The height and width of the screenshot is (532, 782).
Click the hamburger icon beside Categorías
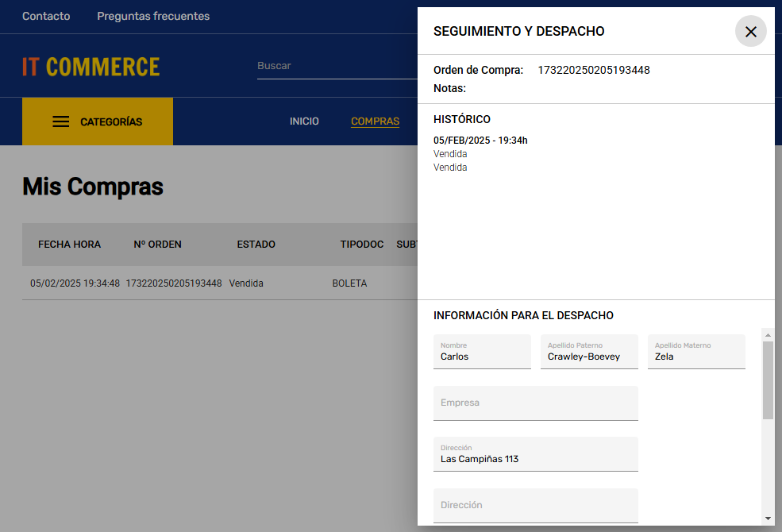click(61, 121)
